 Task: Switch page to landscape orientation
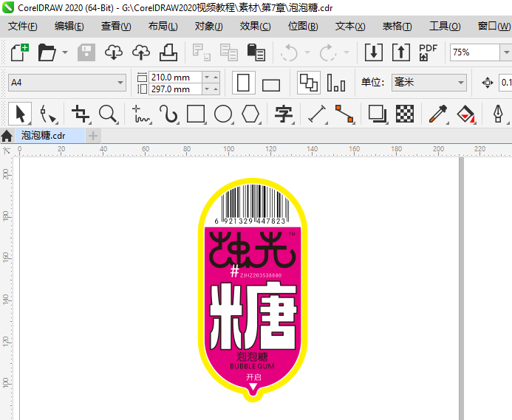click(x=271, y=85)
